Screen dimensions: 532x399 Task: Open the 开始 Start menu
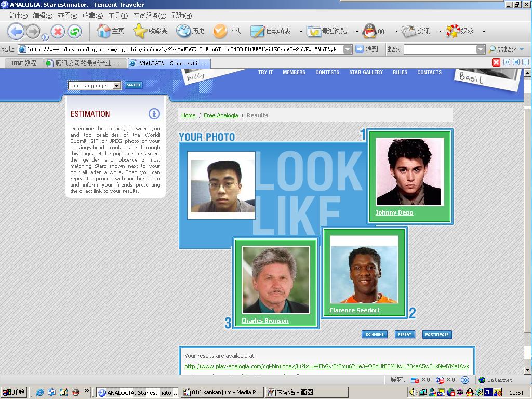click(14, 392)
